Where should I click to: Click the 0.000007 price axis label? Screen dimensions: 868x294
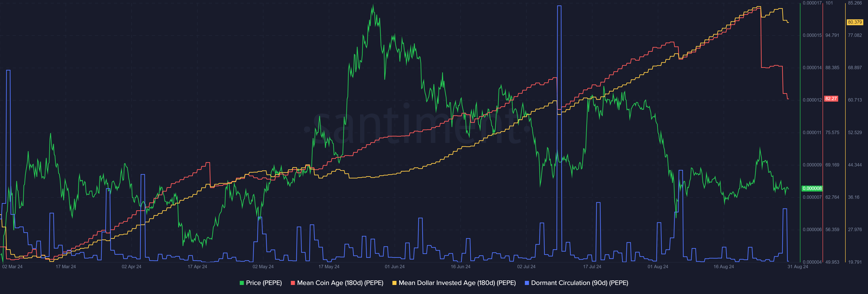(x=812, y=197)
